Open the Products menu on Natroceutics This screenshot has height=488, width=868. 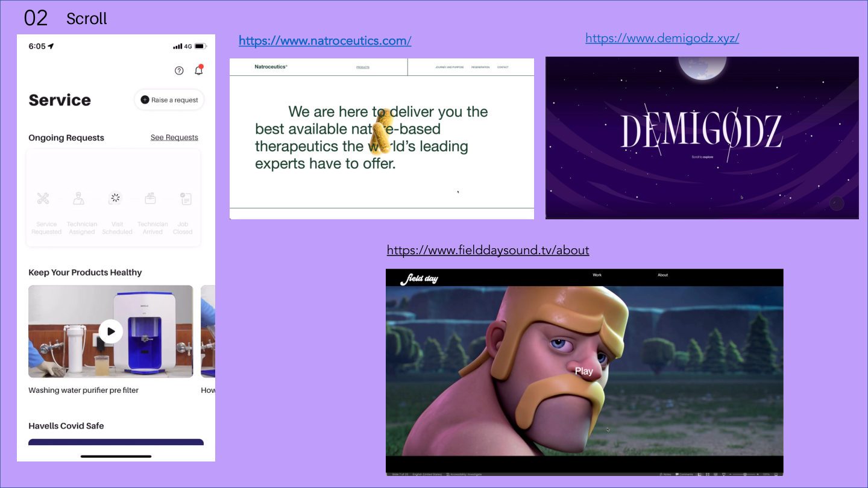pyautogui.click(x=363, y=67)
